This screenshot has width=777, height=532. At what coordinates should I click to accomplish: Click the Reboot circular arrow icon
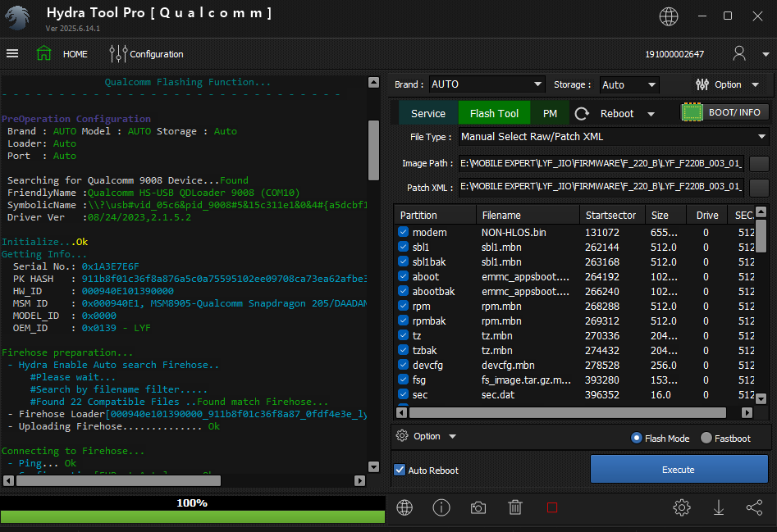click(x=582, y=114)
